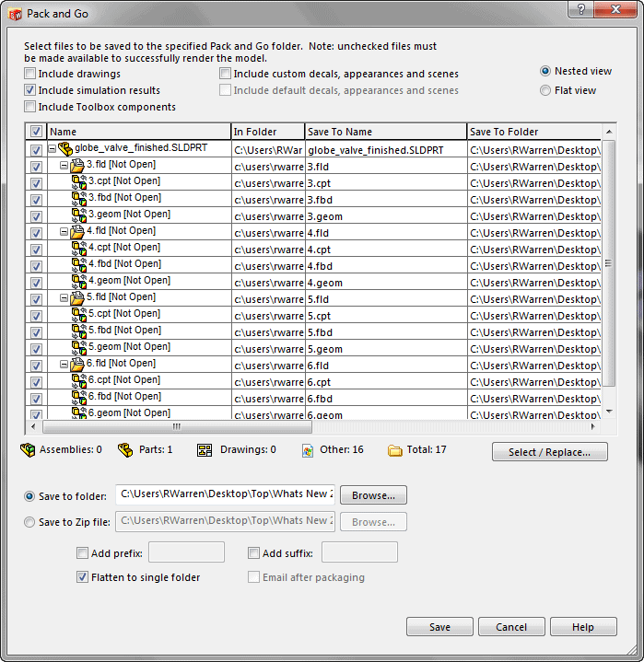Select Save to Zip file option
This screenshot has height=662, width=644.
click(x=29, y=522)
